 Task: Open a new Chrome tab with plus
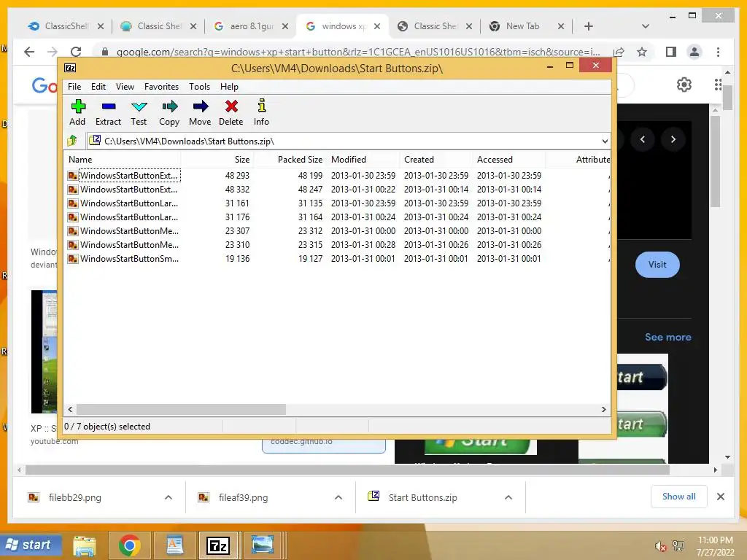(589, 26)
